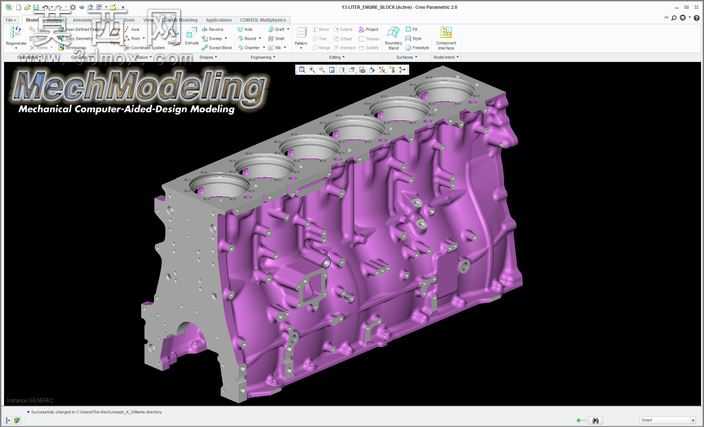
Task: Expand the Round dropdown arrow
Action: point(260,38)
